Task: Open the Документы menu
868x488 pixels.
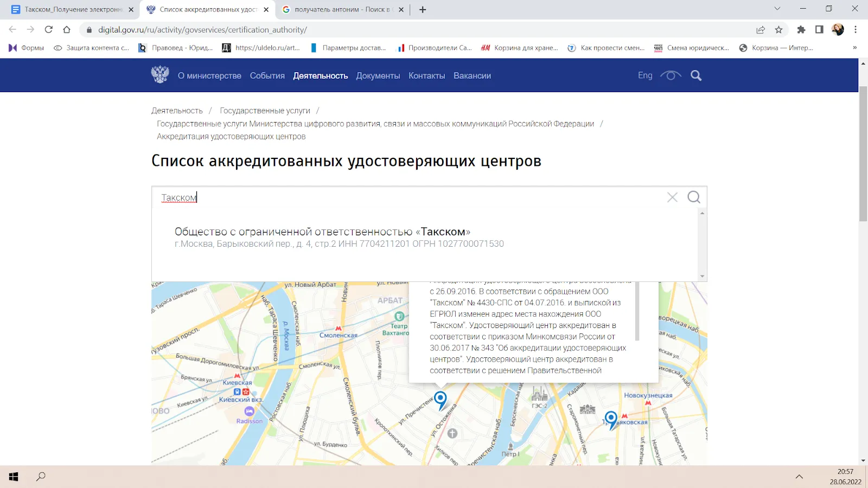Action: 378,75
